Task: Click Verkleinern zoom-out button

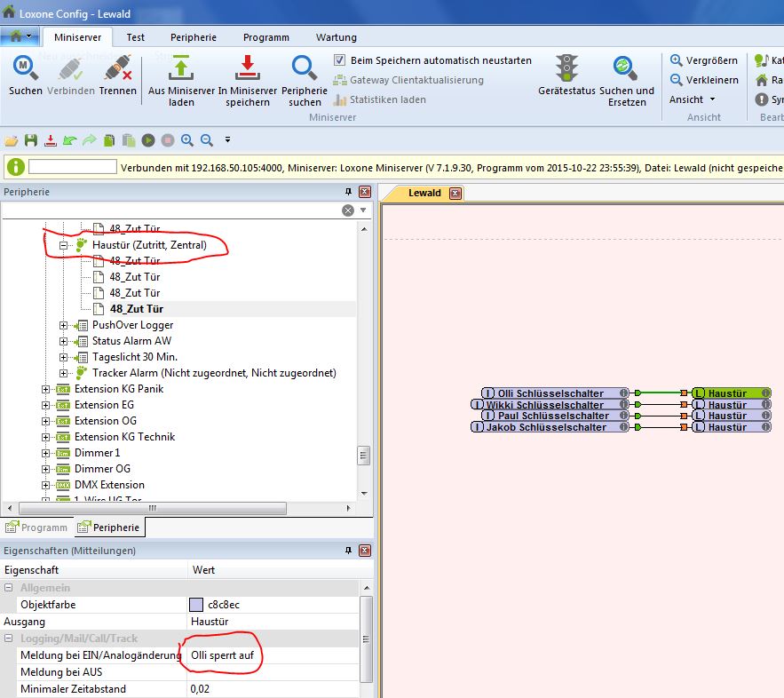Action: [703, 80]
